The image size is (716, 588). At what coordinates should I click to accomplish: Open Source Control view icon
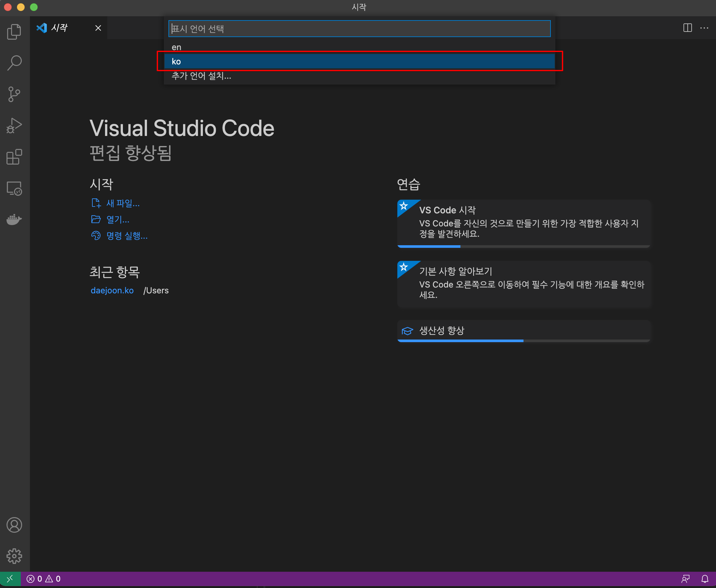click(x=14, y=94)
